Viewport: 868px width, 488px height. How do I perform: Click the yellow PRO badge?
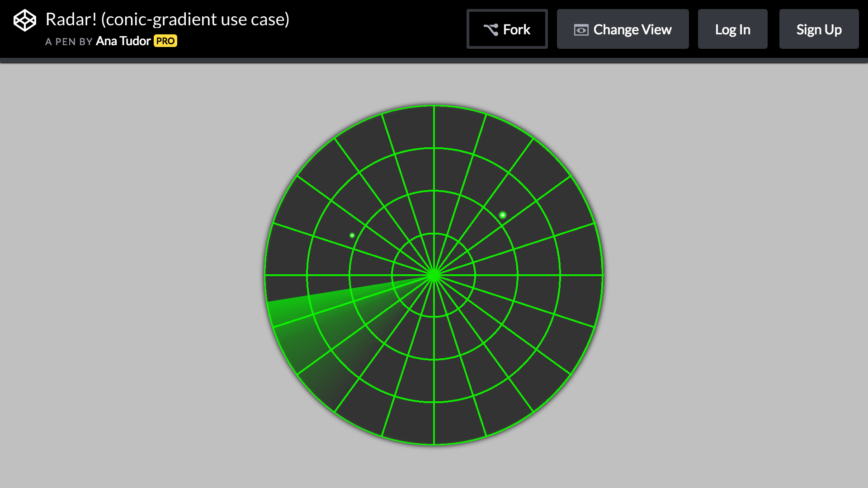click(x=165, y=41)
